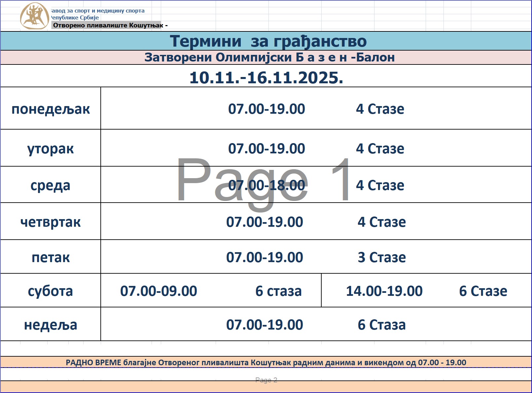Click the Saturday 07.00-09.00 time slot

pyautogui.click(x=159, y=291)
